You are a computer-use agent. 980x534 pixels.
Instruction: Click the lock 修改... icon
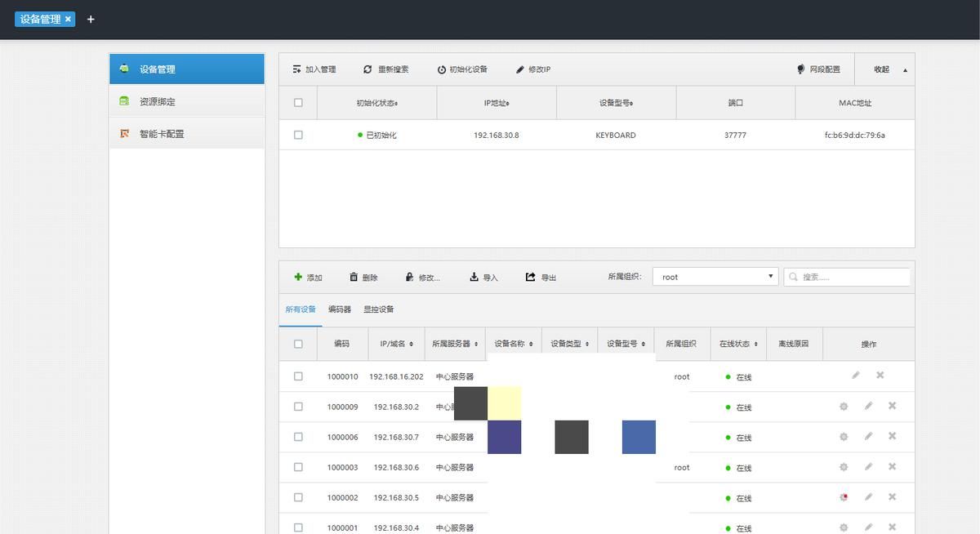(x=409, y=277)
